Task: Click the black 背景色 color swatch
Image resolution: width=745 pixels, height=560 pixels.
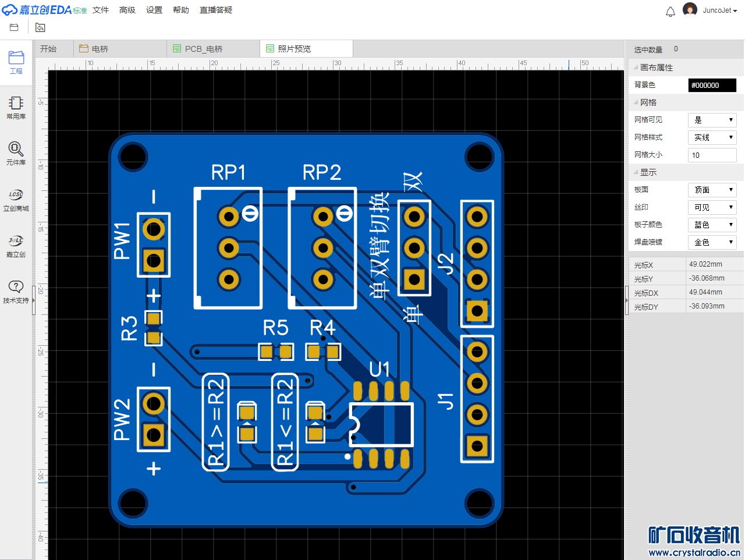Action: click(x=712, y=85)
